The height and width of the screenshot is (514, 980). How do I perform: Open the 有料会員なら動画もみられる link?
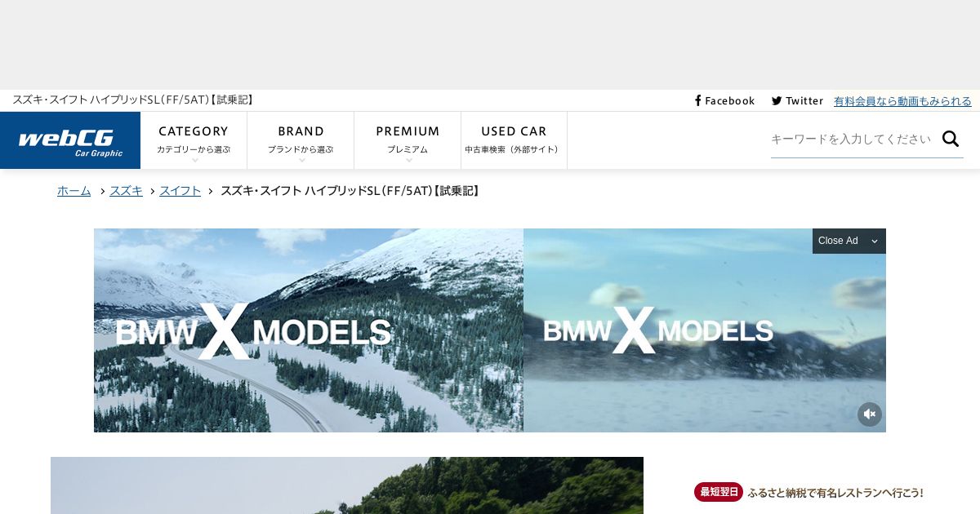(x=902, y=101)
